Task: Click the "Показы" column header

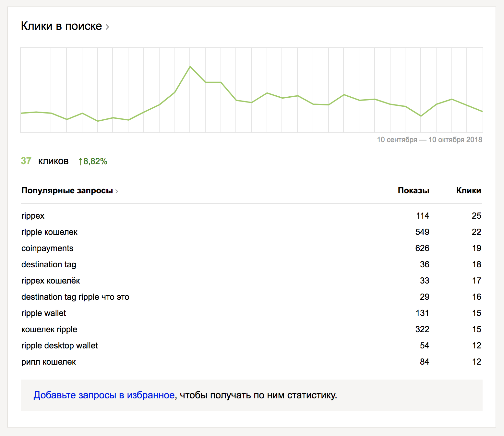Action: point(413,190)
